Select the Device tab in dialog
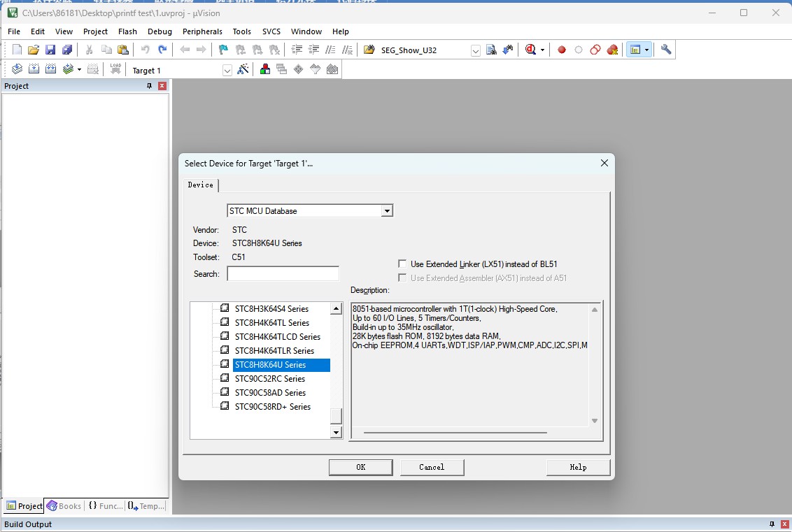Viewport: 792px width, 532px height. coord(201,185)
